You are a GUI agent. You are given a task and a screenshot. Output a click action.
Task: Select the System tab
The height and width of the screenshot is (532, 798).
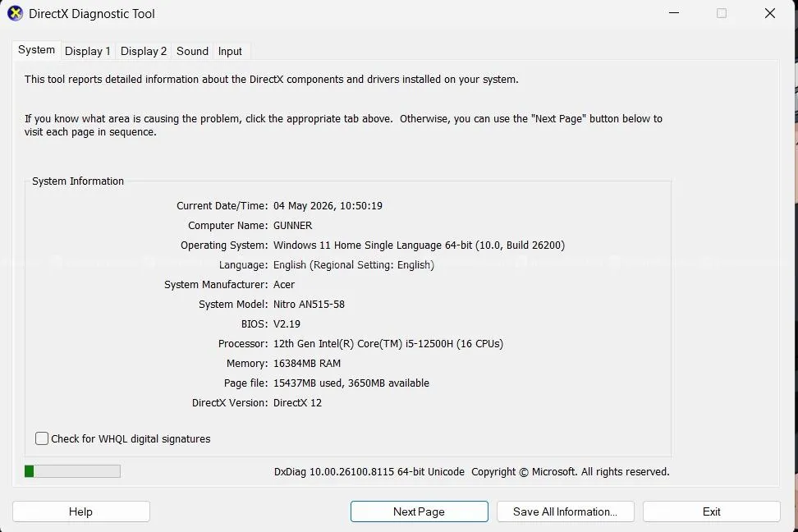[x=37, y=50]
